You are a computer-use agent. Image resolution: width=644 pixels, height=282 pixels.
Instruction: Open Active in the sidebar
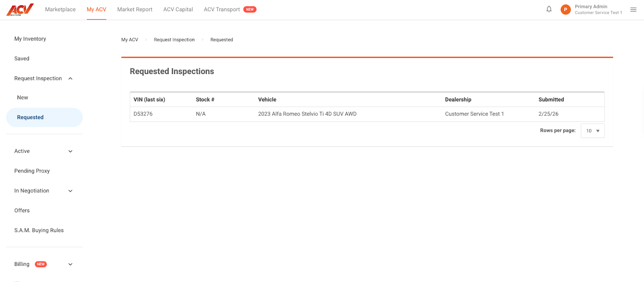pyautogui.click(x=22, y=151)
